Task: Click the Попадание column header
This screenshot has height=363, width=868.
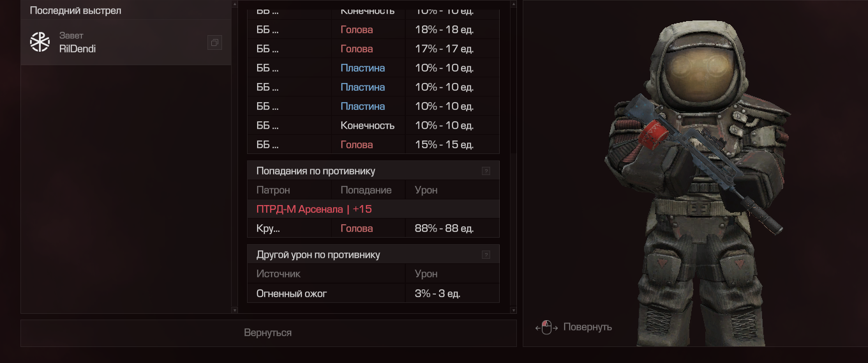Action: click(366, 190)
